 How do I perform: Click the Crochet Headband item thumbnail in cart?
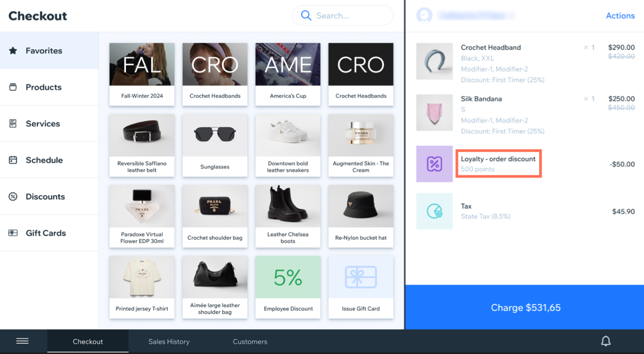click(x=434, y=61)
